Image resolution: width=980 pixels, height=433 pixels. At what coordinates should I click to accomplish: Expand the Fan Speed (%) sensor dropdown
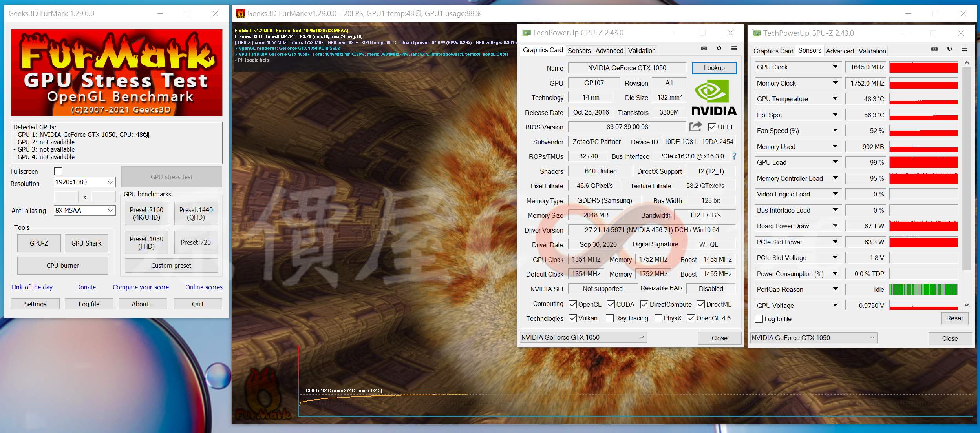click(x=835, y=131)
